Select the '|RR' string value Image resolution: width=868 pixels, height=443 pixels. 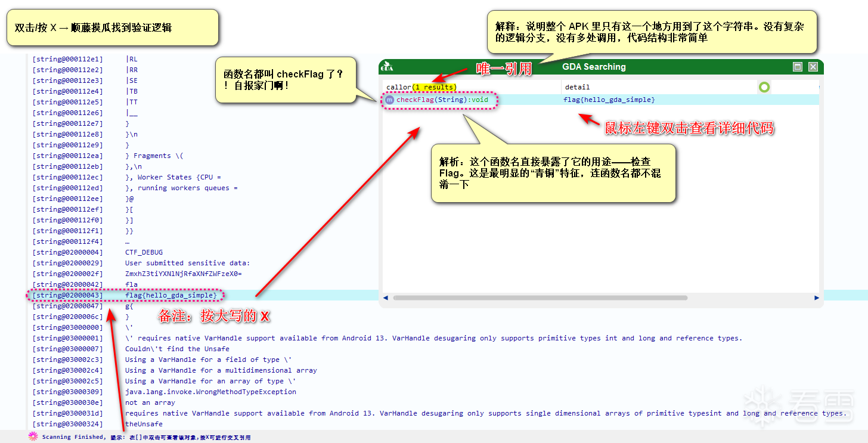(131, 70)
